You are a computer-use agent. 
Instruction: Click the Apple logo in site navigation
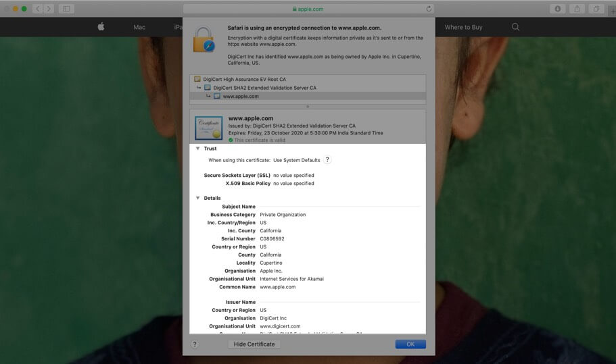point(101,26)
